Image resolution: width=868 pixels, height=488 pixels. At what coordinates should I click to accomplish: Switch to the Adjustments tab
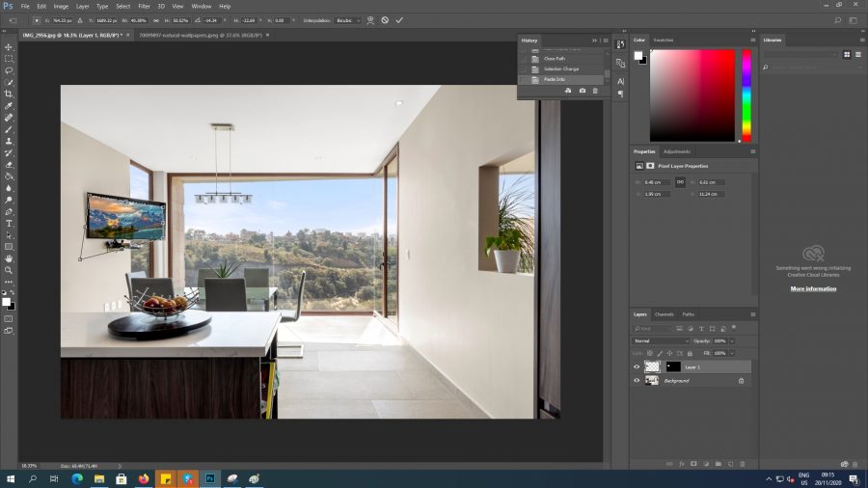point(676,151)
